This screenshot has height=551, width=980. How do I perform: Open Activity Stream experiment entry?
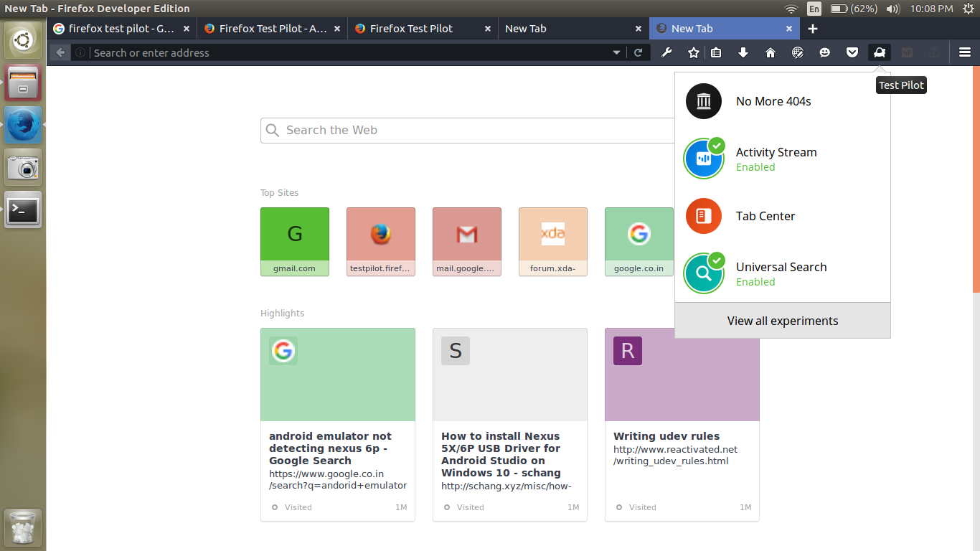point(783,159)
